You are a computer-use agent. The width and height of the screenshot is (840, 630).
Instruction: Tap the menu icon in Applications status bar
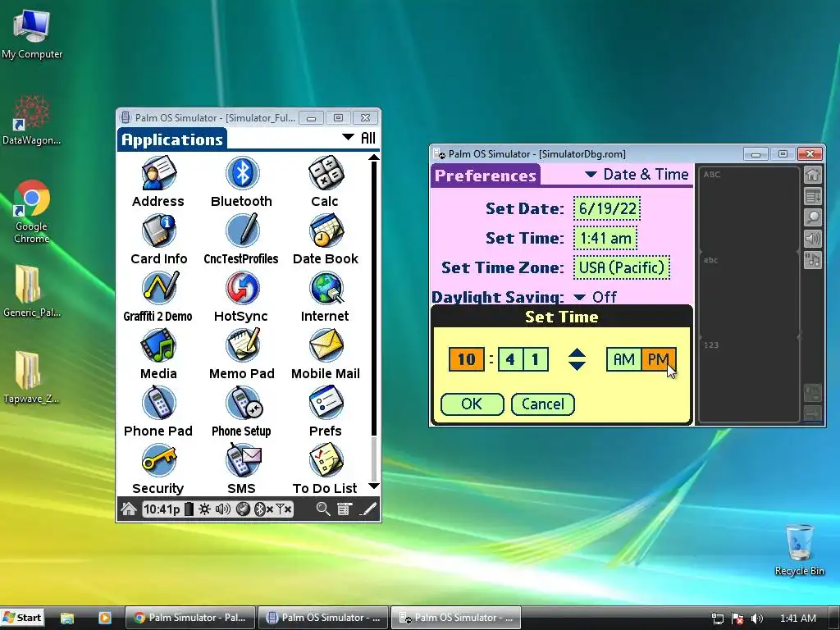click(x=345, y=509)
